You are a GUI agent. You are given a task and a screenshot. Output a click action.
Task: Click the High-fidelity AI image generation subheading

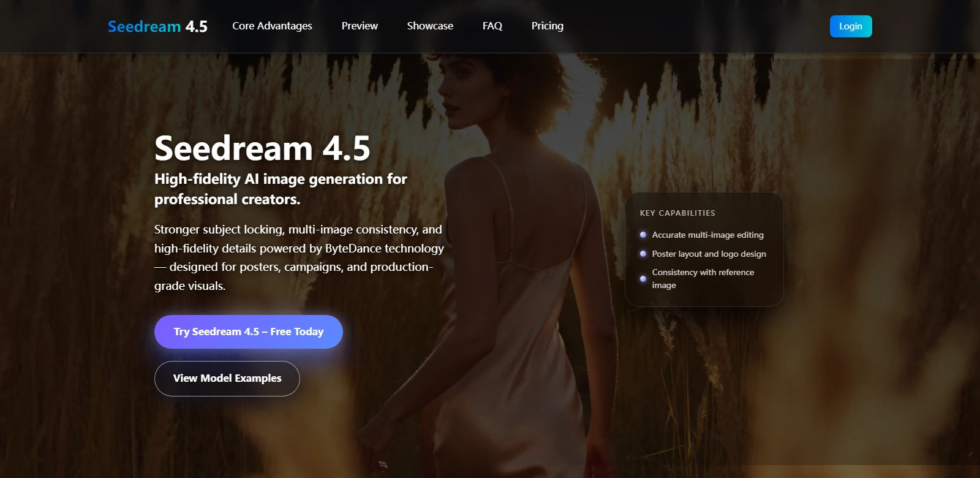click(281, 189)
